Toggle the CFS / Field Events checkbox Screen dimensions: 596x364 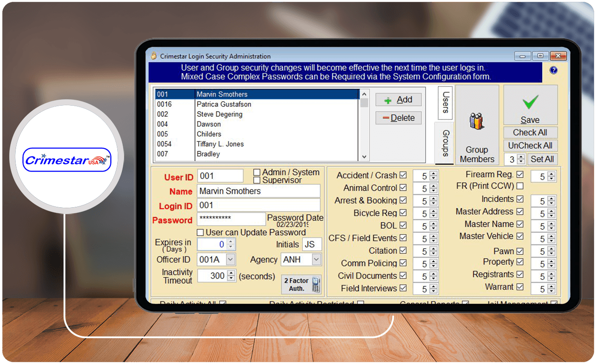pos(403,238)
